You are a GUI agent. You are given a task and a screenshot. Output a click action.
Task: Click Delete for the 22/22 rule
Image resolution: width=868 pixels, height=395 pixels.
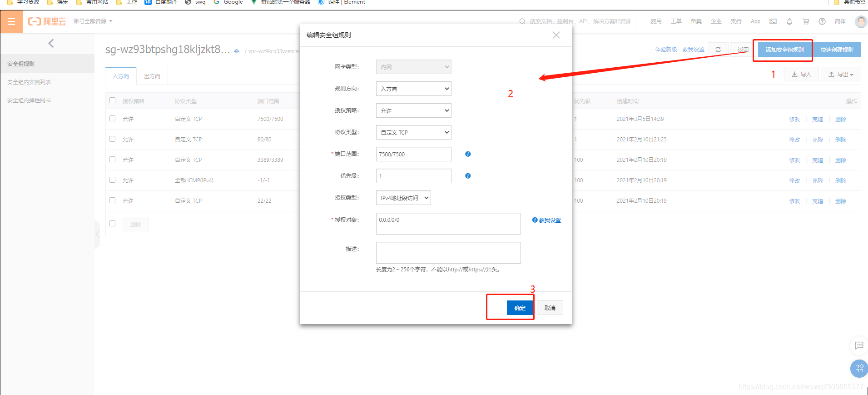coord(841,201)
